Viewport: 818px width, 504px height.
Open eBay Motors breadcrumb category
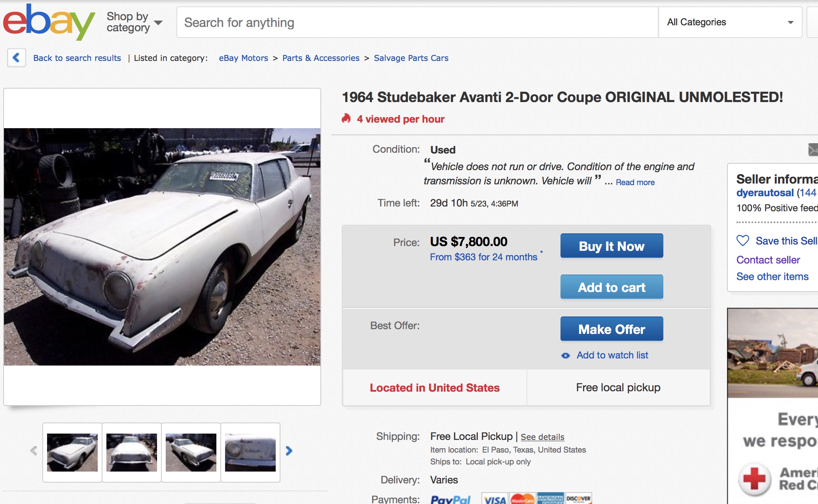point(243,58)
